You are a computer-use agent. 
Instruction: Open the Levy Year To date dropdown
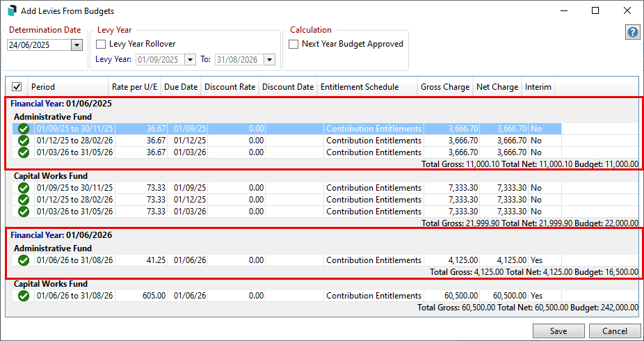[269, 60]
